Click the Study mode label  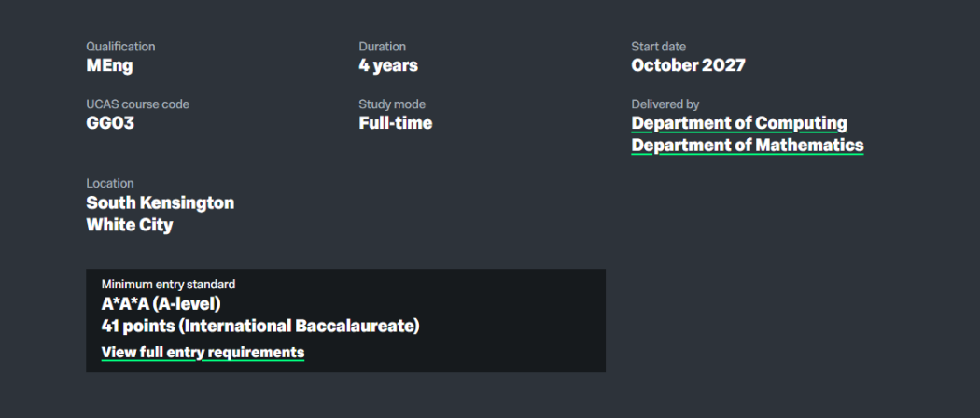391,104
